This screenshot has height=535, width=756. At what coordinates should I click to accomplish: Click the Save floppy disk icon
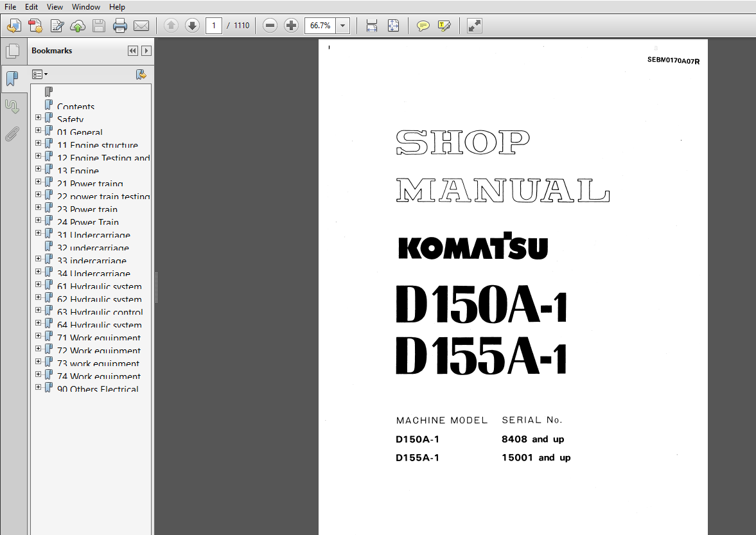coord(99,26)
